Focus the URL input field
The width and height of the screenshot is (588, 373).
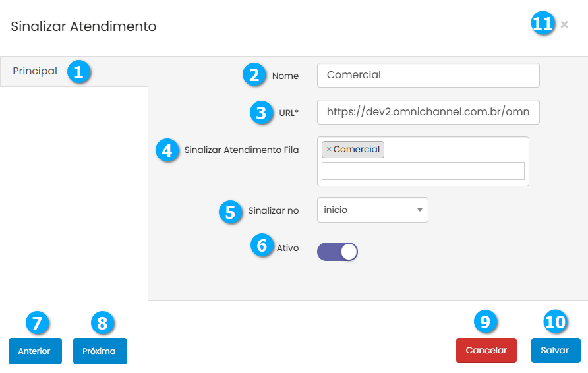pos(428,113)
